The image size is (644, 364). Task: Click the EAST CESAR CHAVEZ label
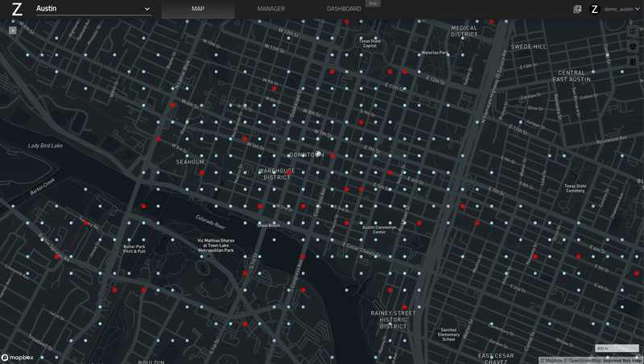pos(496,358)
